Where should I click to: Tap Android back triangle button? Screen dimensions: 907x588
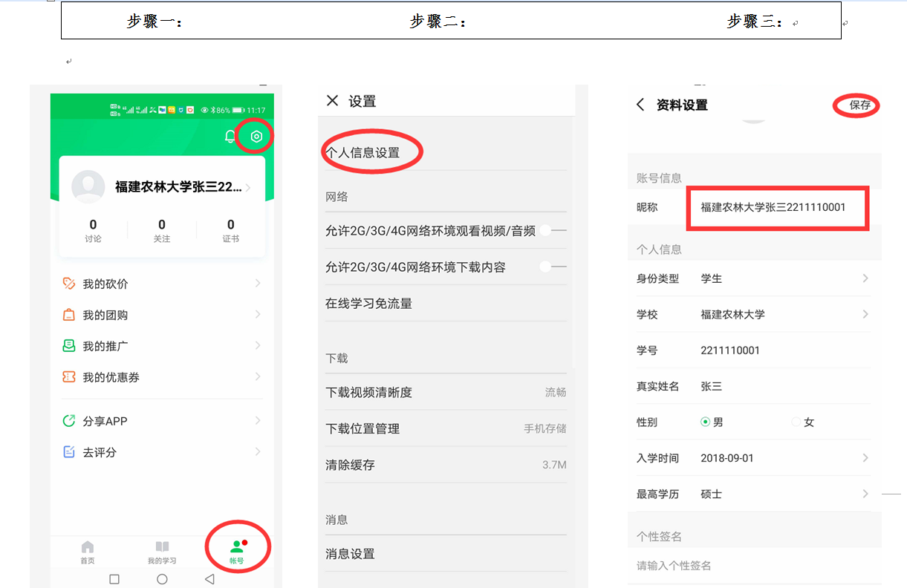pyautogui.click(x=209, y=579)
